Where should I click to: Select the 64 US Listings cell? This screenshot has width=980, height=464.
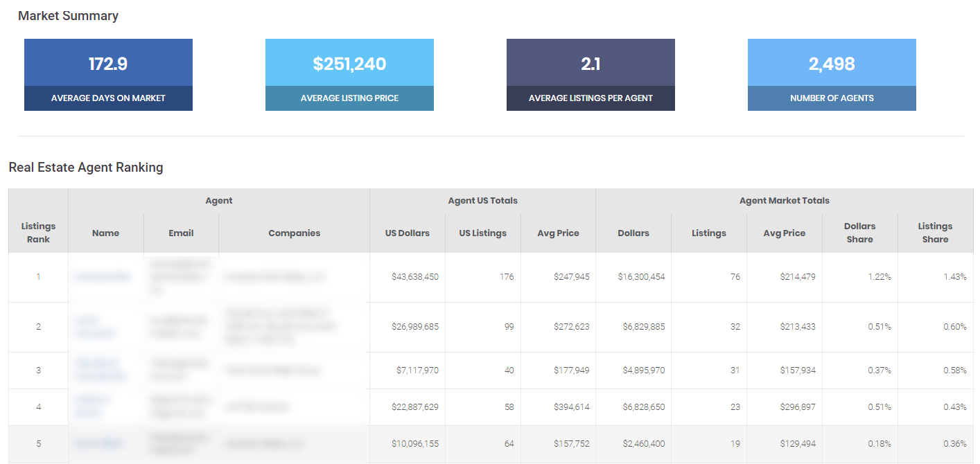(x=483, y=444)
